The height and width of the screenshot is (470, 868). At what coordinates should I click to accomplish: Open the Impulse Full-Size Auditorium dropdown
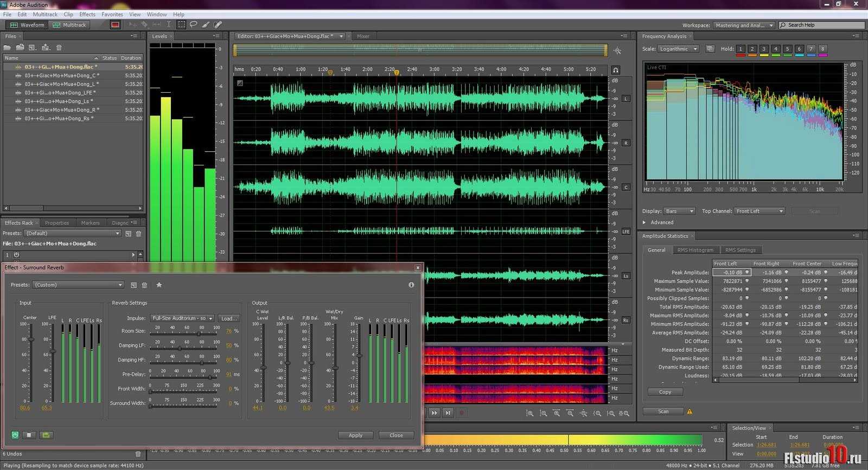click(182, 318)
